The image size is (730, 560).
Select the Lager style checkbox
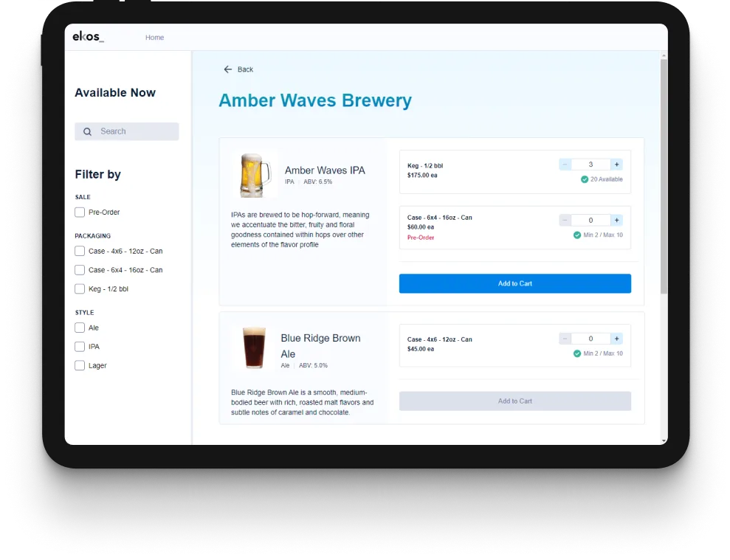[x=80, y=365]
